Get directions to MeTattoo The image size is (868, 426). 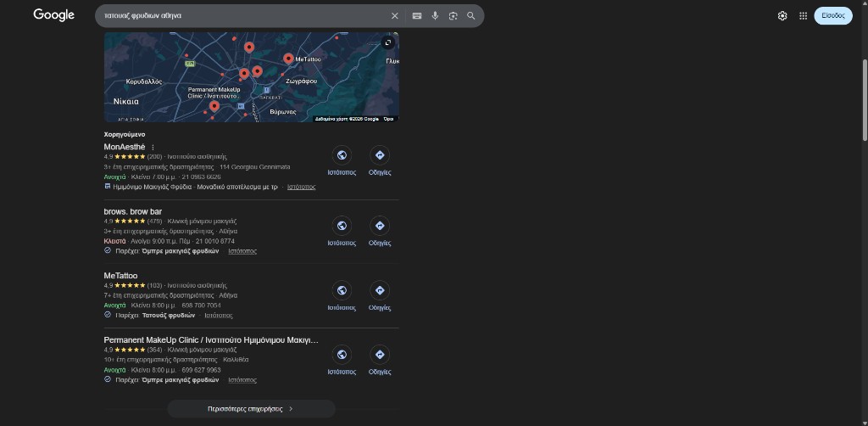click(380, 290)
